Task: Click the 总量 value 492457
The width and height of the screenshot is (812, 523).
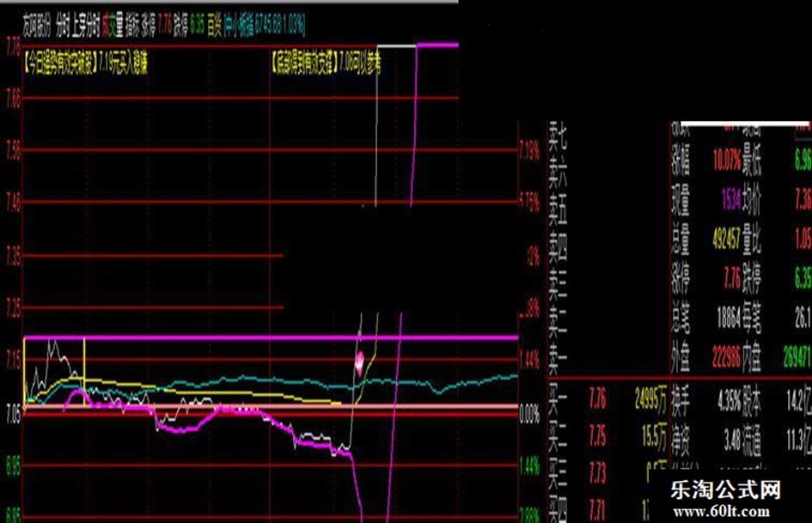Action: [x=727, y=240]
